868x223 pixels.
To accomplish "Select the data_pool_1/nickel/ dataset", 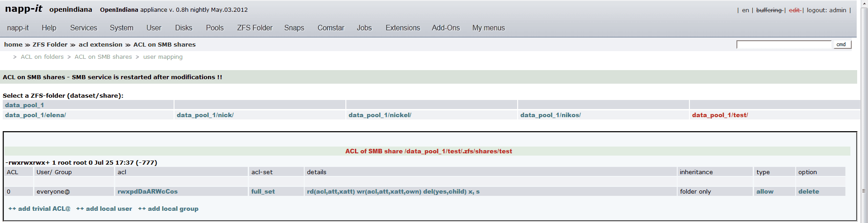I will [380, 115].
